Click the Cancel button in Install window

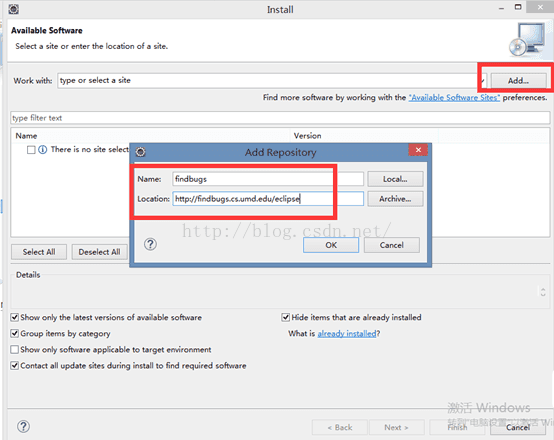click(518, 428)
